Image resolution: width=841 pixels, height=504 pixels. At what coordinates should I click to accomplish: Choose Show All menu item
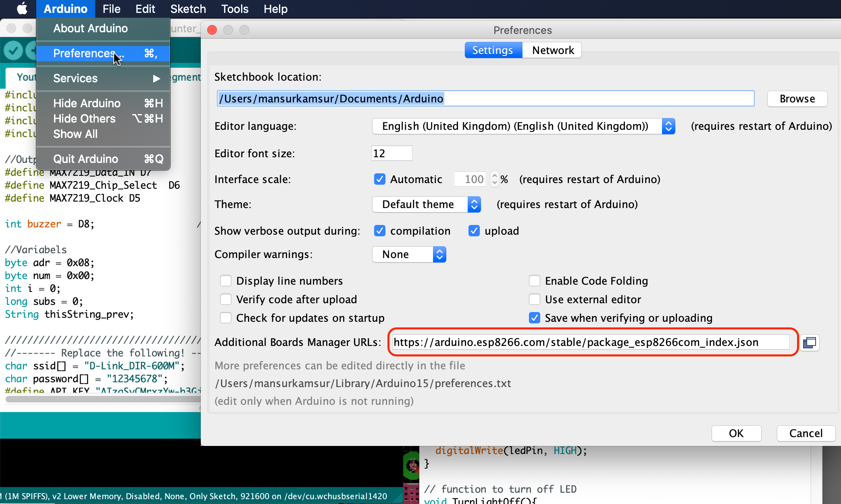click(x=103, y=134)
